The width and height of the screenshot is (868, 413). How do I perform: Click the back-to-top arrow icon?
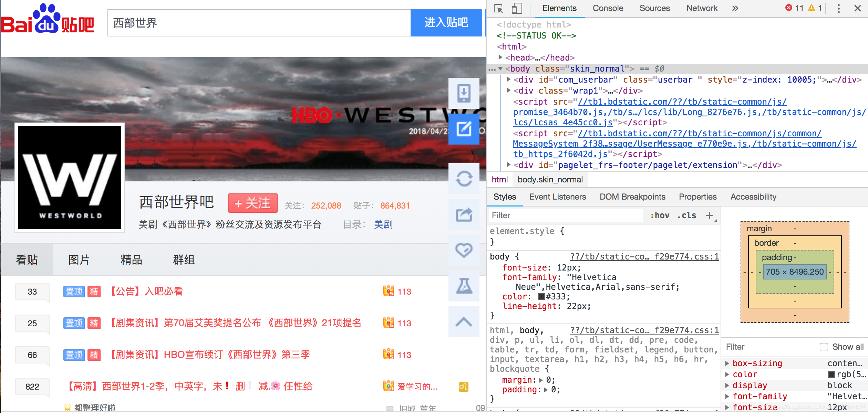click(x=464, y=322)
